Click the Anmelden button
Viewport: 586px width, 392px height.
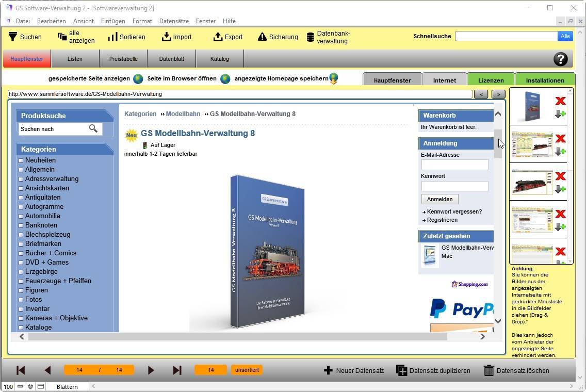tap(440, 199)
